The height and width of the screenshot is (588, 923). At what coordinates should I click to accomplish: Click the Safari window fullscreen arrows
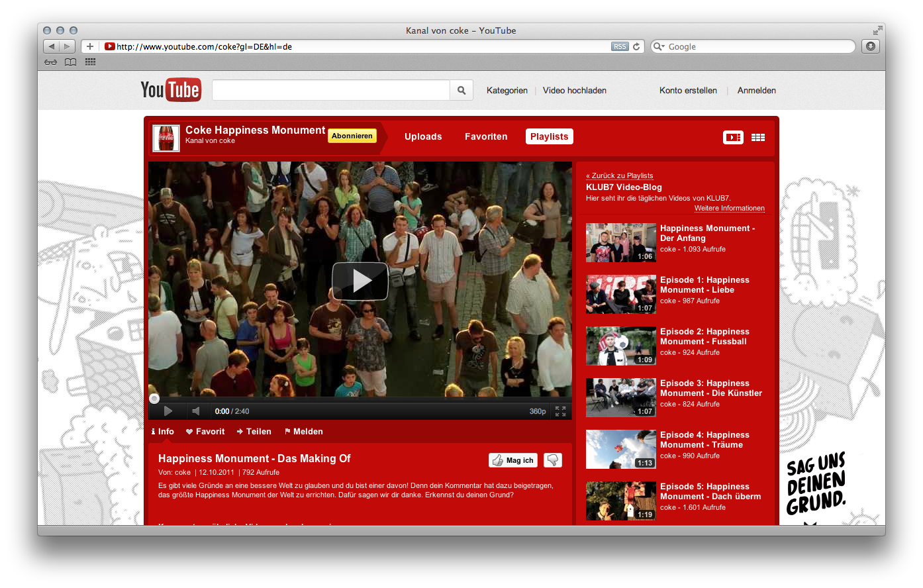877,30
